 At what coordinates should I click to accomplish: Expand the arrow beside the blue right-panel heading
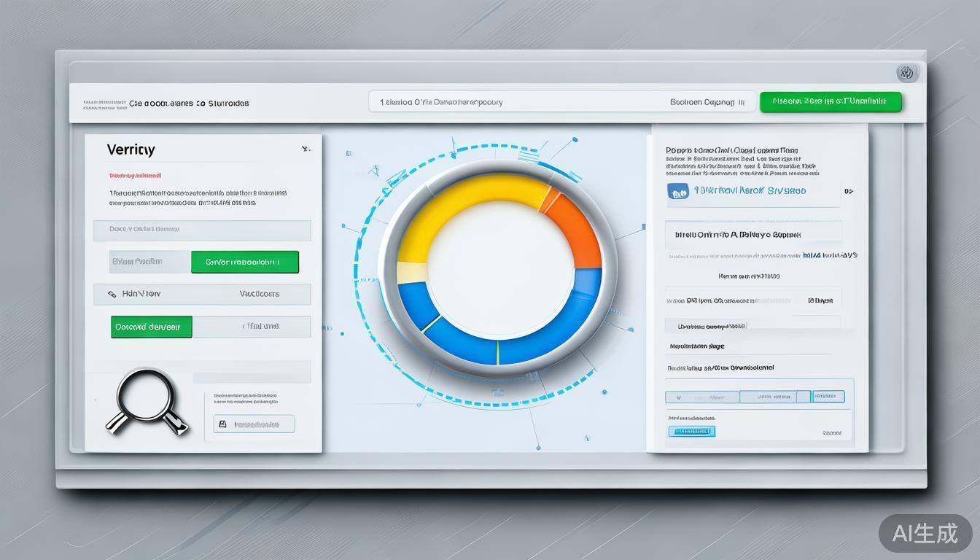[x=848, y=191]
